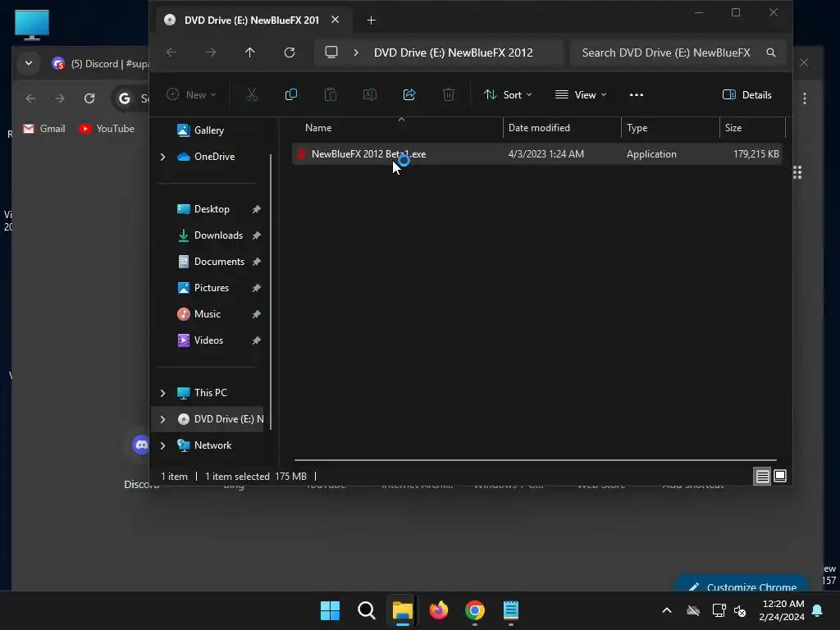Viewport: 840px width, 630px height.
Task: Switch to details list view icon in status bar
Action: click(762, 476)
